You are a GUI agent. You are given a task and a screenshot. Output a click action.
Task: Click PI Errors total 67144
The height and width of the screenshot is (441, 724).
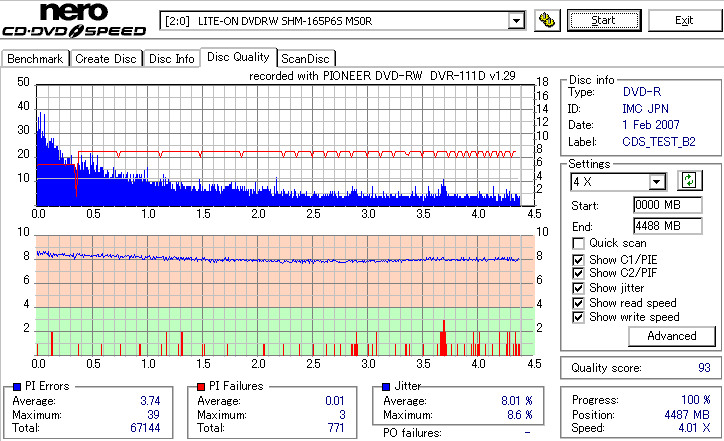point(145,428)
